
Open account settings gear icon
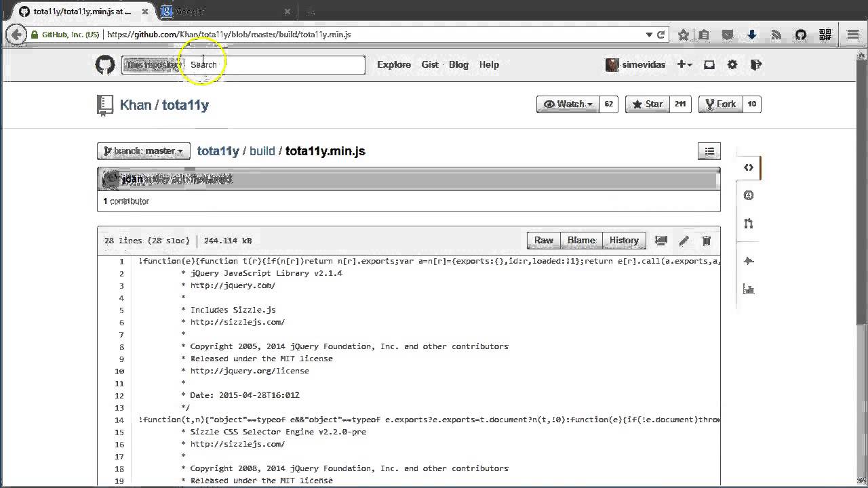click(x=732, y=65)
